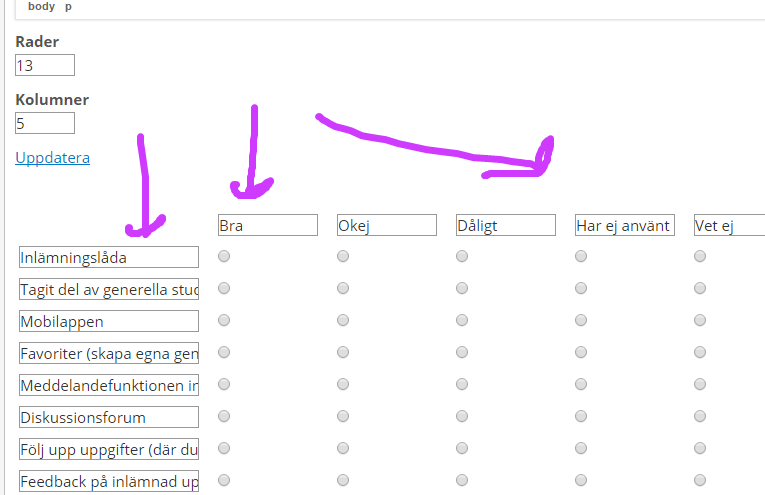Select Vet ej for Inlämningslåda row
The height and width of the screenshot is (495, 765).
pos(700,257)
